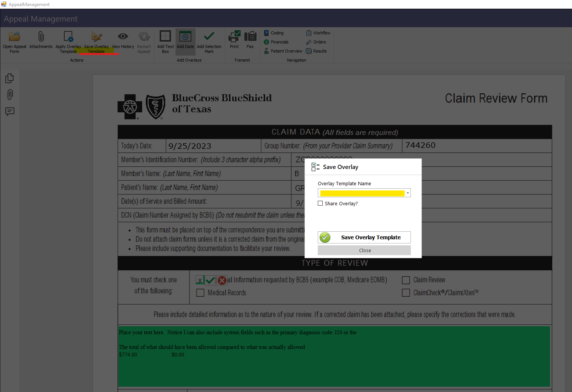Navigate to Coding
This screenshot has height=392, width=572.
click(x=274, y=33)
